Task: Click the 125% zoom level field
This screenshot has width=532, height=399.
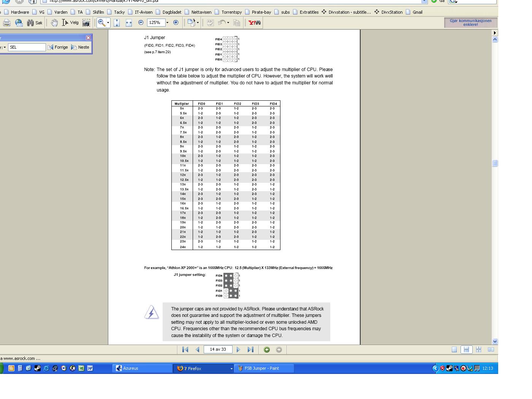Action: click(x=156, y=22)
